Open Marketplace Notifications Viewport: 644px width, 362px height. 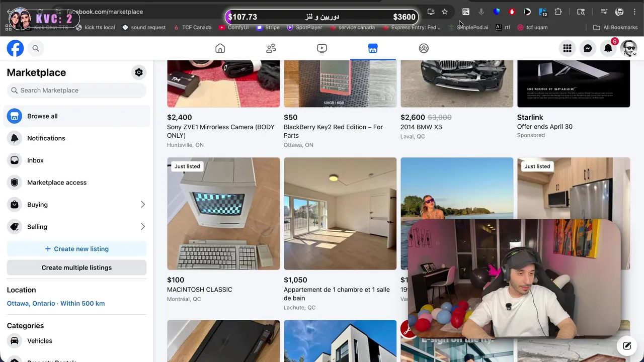pos(76,138)
